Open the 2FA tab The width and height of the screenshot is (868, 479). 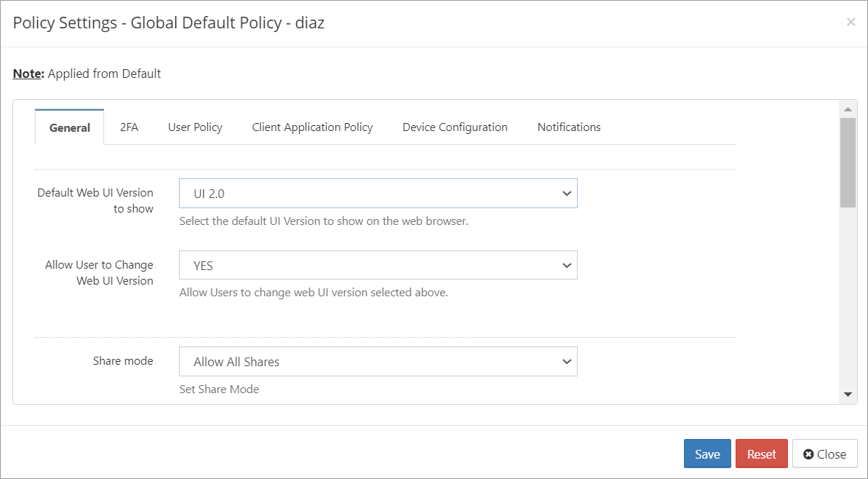coord(129,127)
